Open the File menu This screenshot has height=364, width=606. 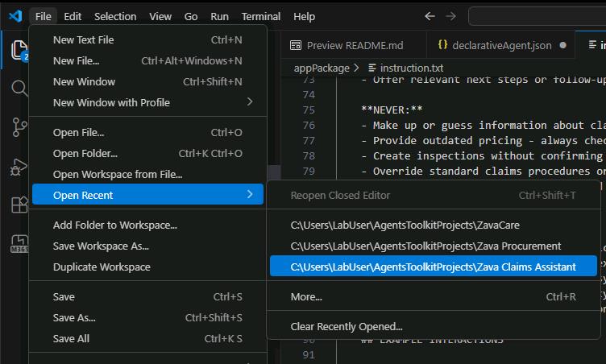[x=43, y=17]
